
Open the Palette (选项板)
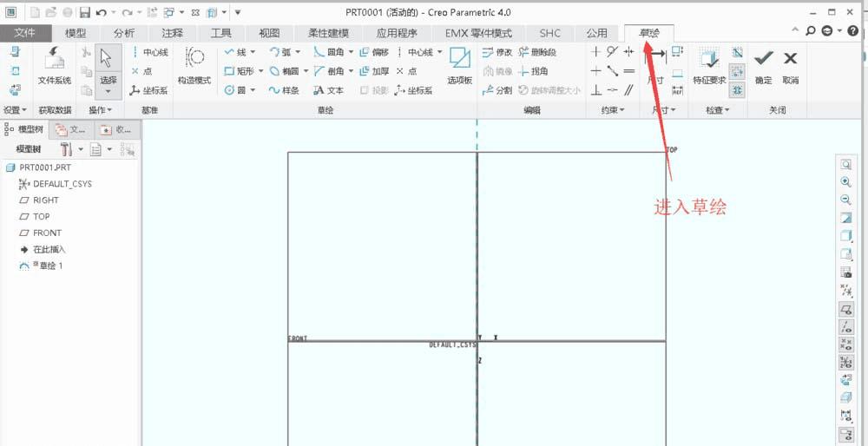459,67
